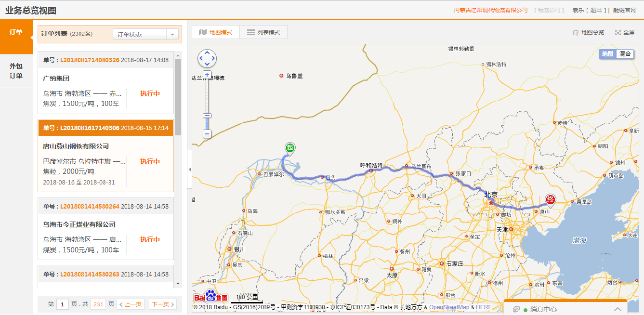This screenshot has height=315, width=644.
Task: Open the HERE attribution link
Action: [484, 307]
